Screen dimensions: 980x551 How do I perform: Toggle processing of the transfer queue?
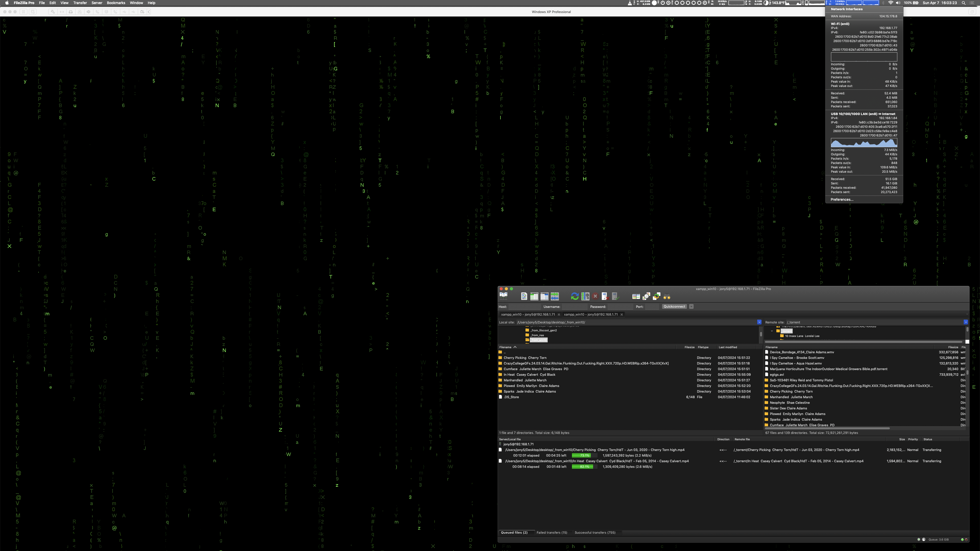[x=585, y=296]
